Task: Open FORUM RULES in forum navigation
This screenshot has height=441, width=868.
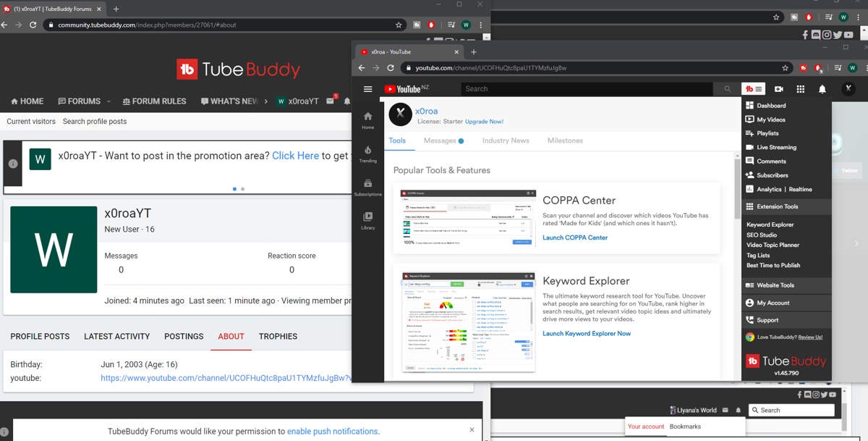Action: 154,101
